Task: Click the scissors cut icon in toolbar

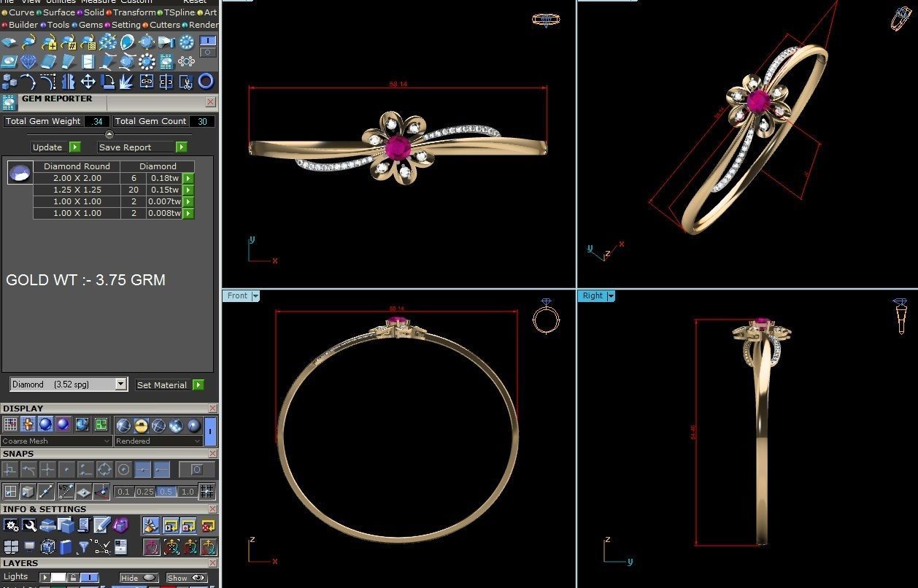Action: coord(185,81)
